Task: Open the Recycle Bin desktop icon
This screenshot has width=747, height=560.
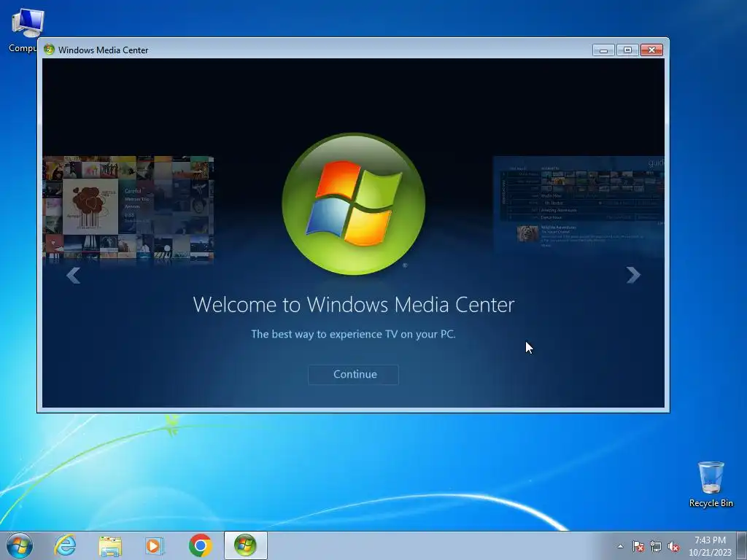Action: tap(711, 484)
